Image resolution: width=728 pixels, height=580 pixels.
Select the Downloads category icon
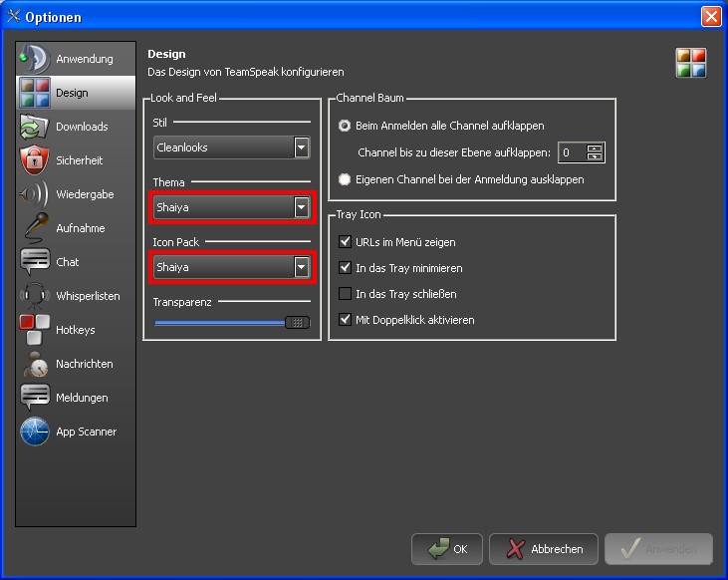tap(34, 127)
